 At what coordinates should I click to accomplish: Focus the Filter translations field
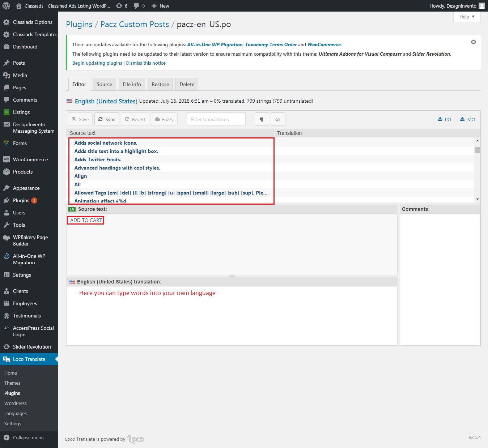[216, 119]
